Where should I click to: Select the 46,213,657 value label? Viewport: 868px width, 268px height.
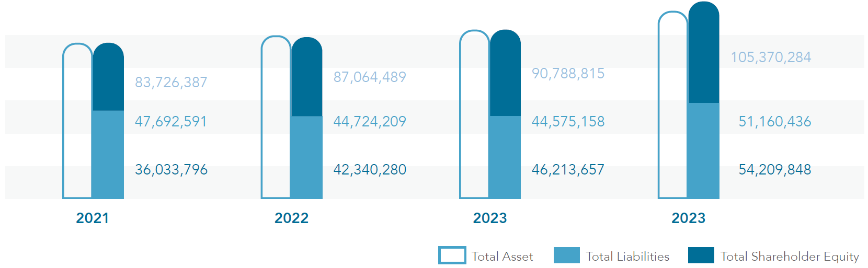click(x=568, y=170)
